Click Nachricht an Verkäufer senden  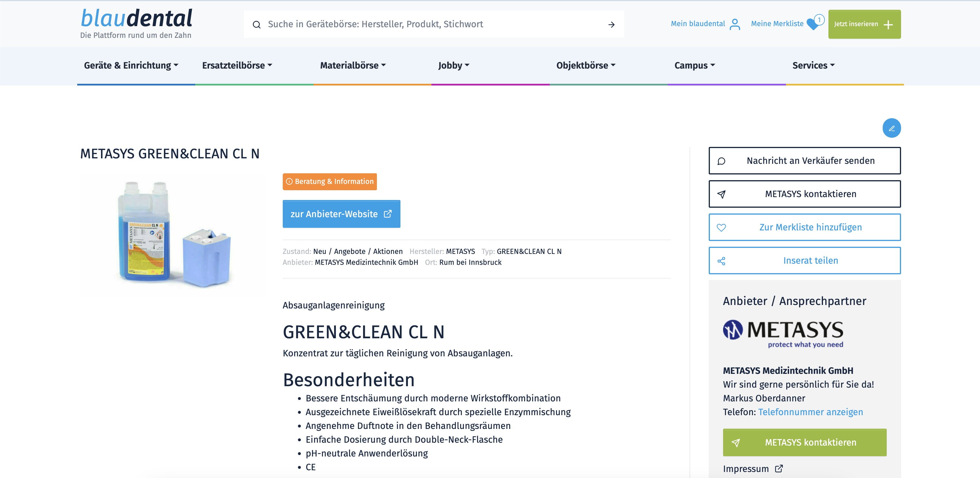[x=805, y=161]
